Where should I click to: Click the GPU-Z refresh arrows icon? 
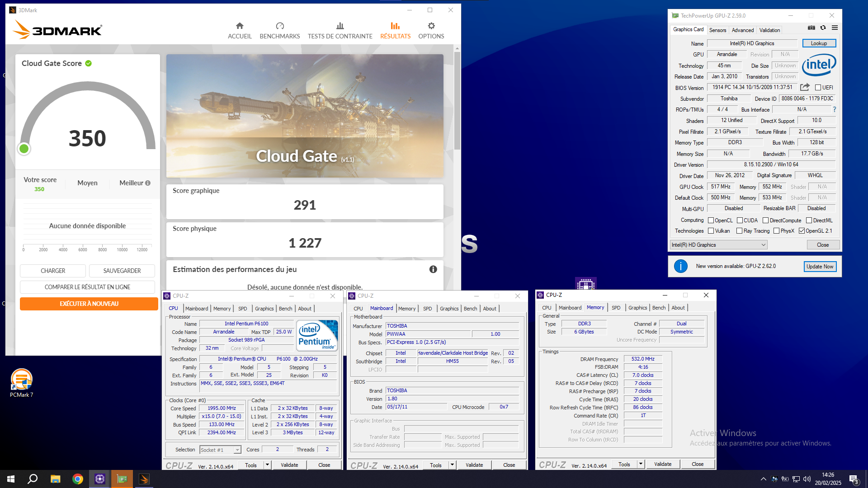point(823,28)
